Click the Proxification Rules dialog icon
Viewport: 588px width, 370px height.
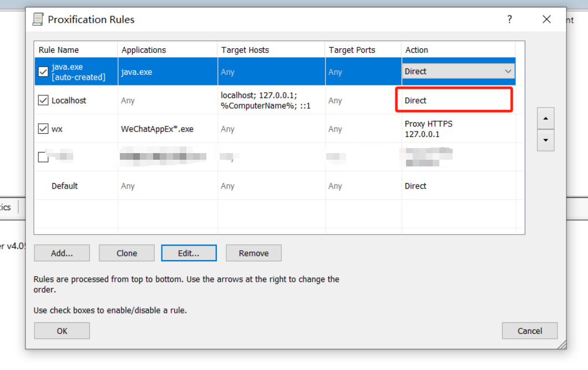[38, 18]
